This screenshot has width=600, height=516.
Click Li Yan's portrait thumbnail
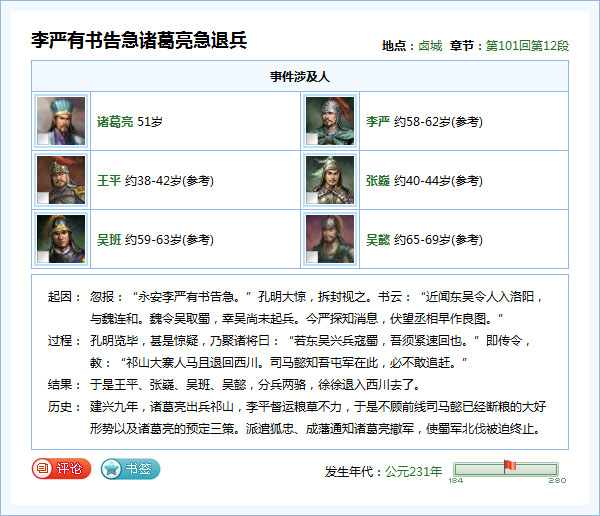330,122
